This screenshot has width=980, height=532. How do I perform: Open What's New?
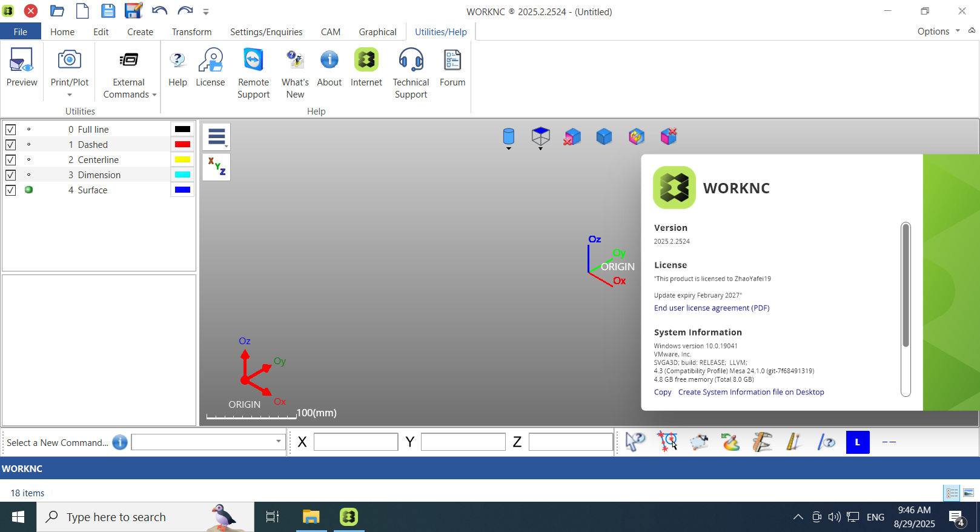(x=295, y=73)
